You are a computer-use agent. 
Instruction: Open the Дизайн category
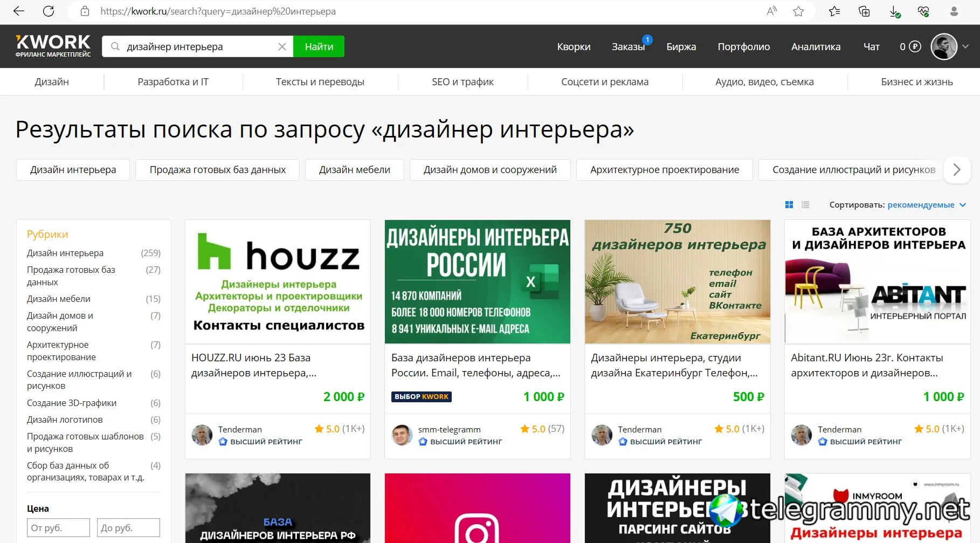52,82
